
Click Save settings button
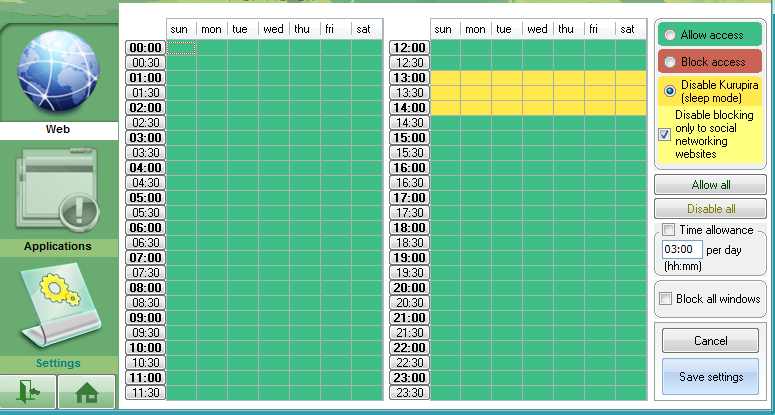click(x=710, y=377)
